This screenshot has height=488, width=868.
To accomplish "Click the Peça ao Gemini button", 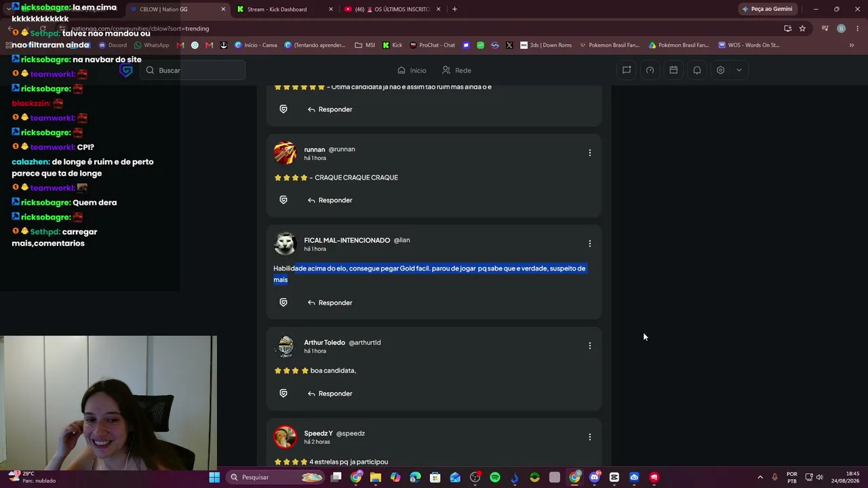I will [768, 9].
